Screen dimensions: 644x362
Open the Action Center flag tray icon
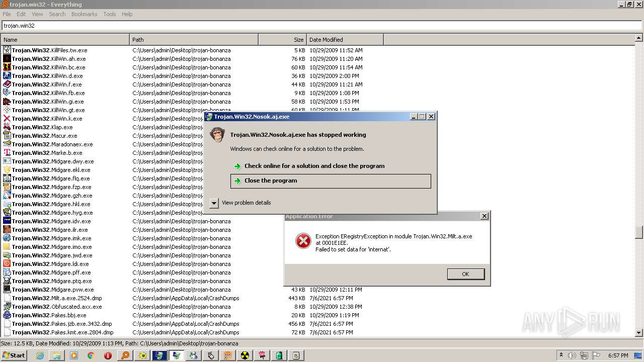click(596, 355)
